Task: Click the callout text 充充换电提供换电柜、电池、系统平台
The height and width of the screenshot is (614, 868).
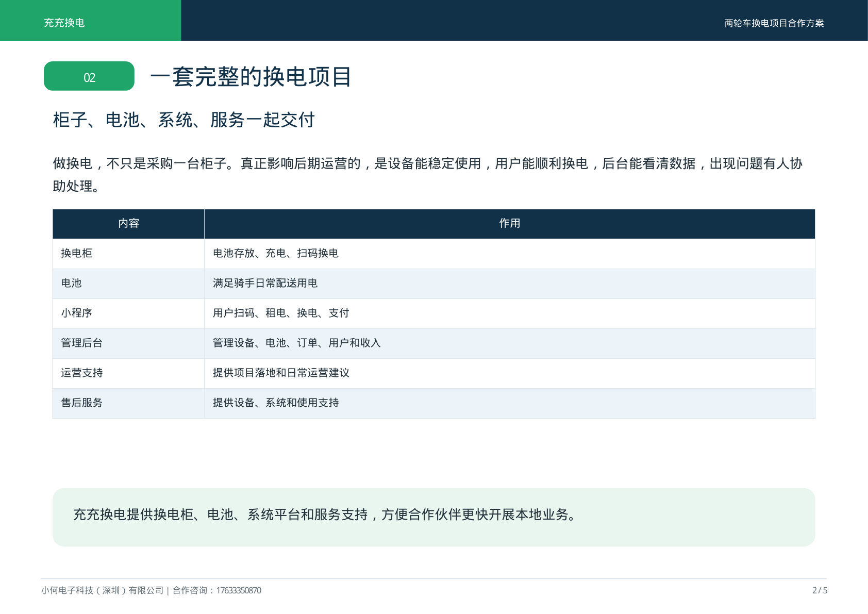Action: point(325,515)
